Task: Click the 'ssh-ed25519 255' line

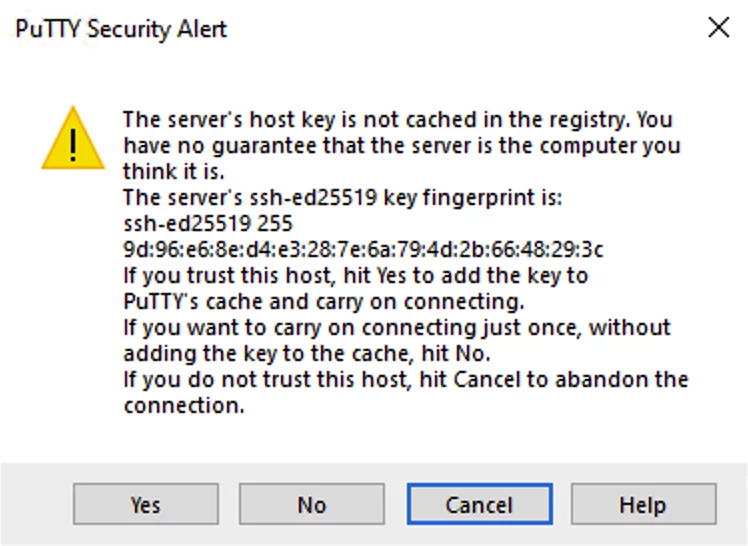Action: [208, 224]
